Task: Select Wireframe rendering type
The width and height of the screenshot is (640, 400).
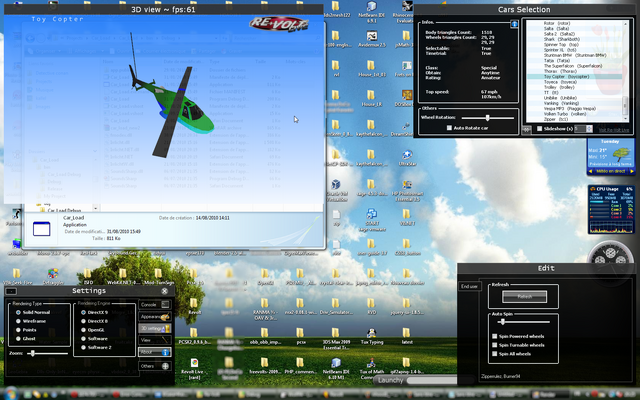Action: [18, 321]
